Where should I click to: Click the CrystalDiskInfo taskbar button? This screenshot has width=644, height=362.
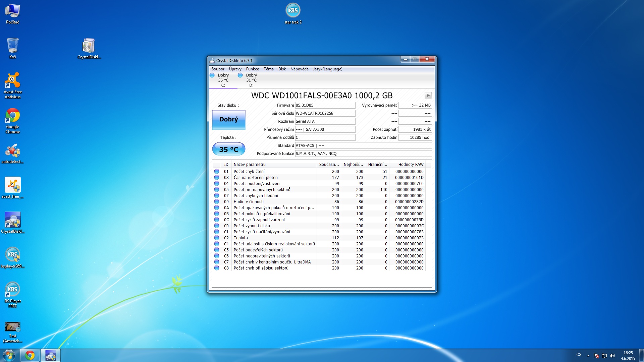click(51, 355)
